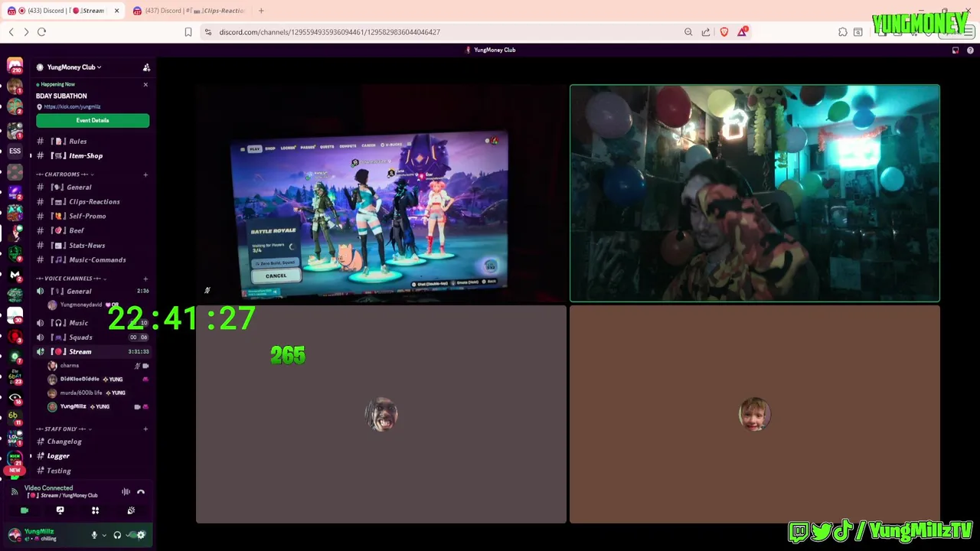Disconnect from voice with hang-up icon

click(141, 492)
